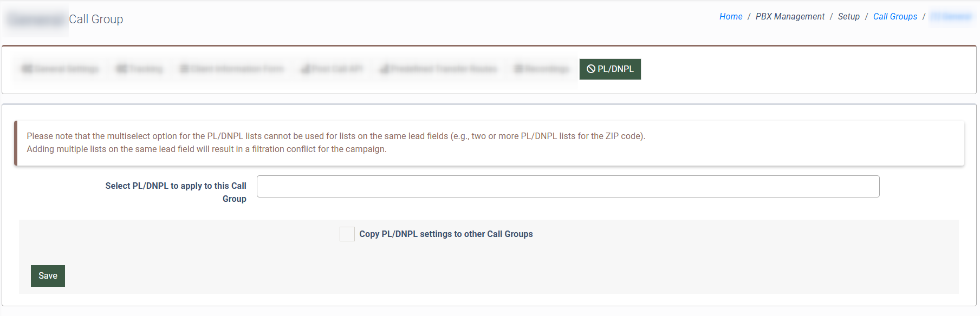View the Recordings tab
The height and width of the screenshot is (316, 980).
[x=547, y=69]
